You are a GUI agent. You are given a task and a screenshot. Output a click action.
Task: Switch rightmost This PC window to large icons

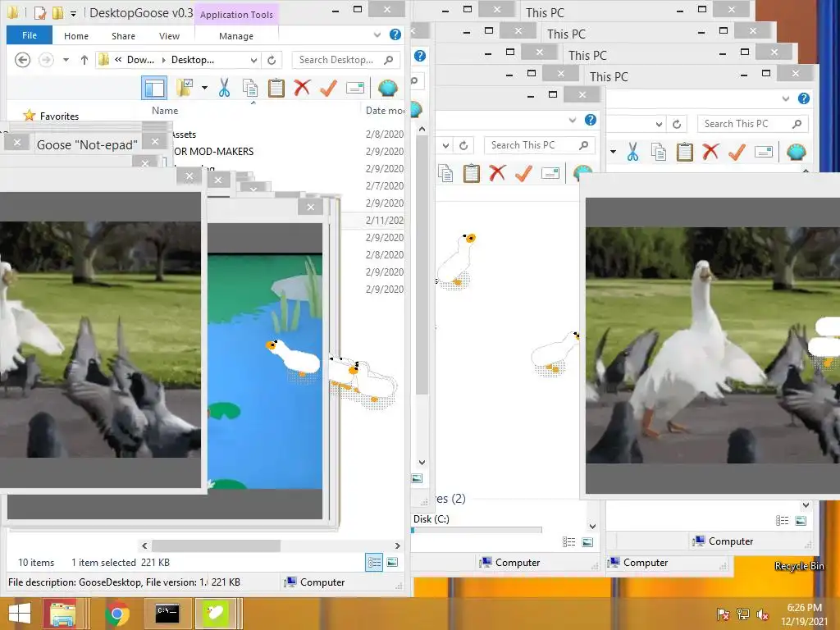(x=801, y=521)
